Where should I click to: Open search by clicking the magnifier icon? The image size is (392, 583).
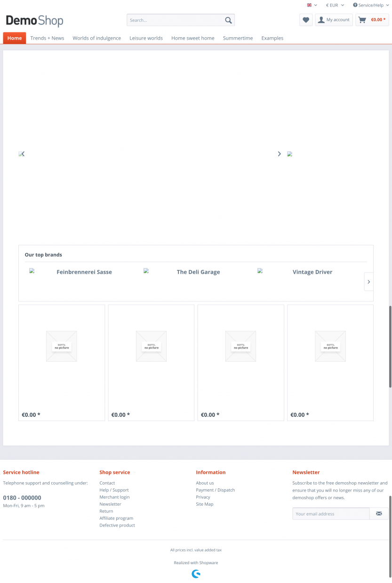(x=228, y=20)
